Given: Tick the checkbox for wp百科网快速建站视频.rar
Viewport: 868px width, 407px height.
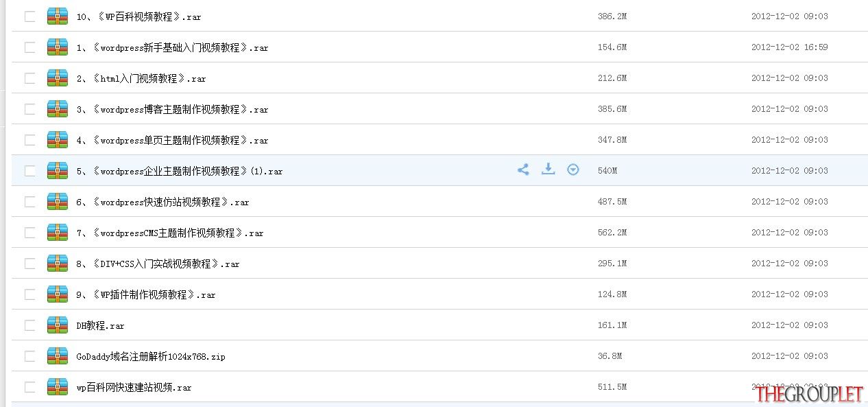Looking at the screenshot, I should coord(29,387).
